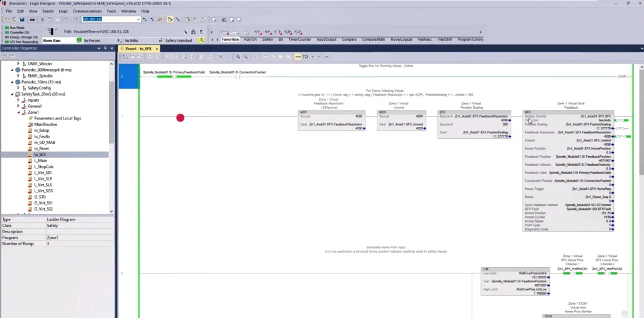Open the Communications menu
The image size is (644, 318).
pyautogui.click(x=87, y=11)
